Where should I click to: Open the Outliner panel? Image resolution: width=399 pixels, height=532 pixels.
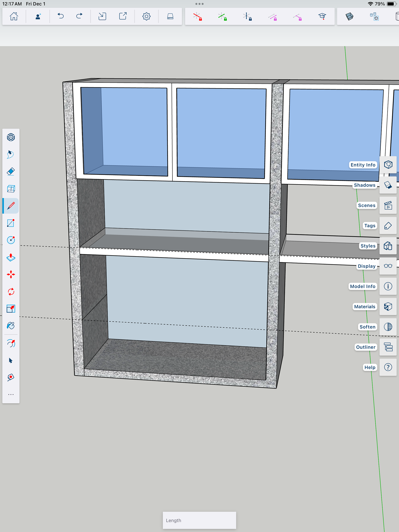click(x=388, y=347)
